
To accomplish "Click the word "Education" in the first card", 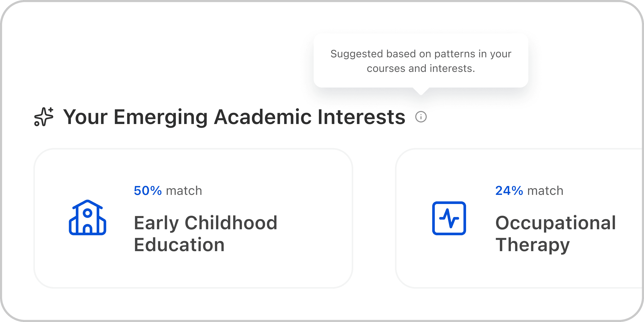I will (x=179, y=245).
